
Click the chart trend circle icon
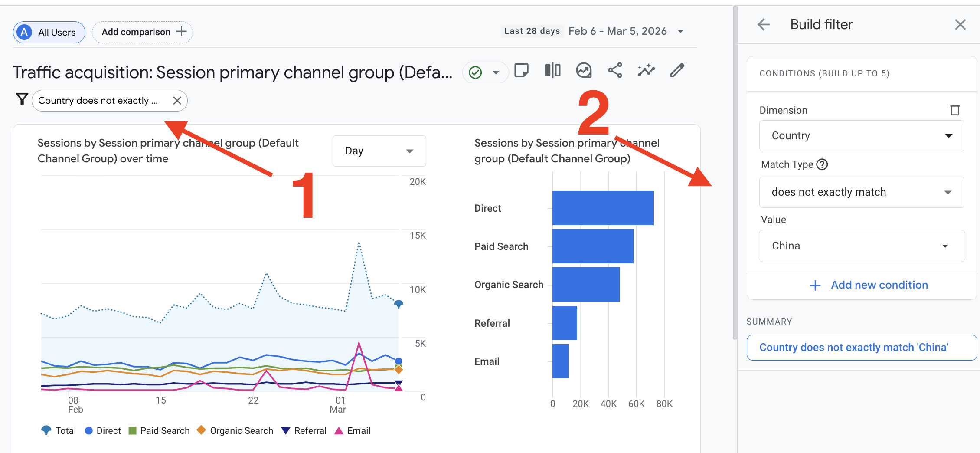[584, 70]
